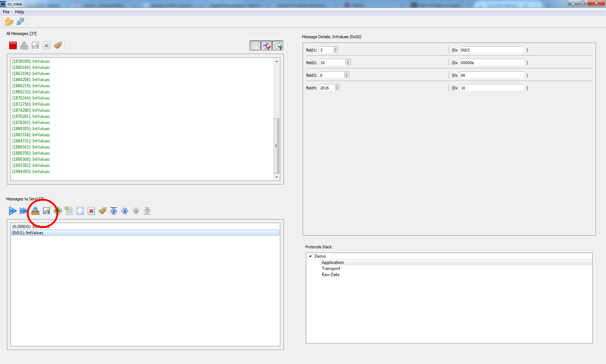Open the Help menu
This screenshot has width=606, height=364.
click(x=19, y=12)
